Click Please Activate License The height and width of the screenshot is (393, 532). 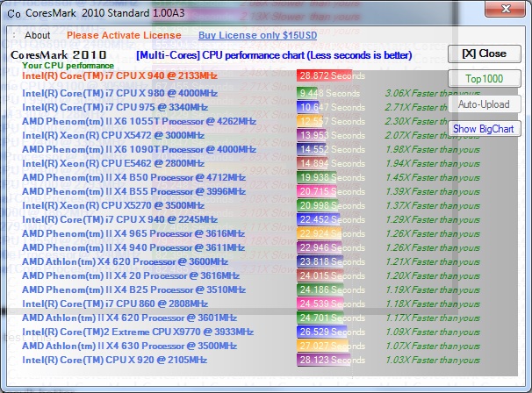(x=124, y=35)
